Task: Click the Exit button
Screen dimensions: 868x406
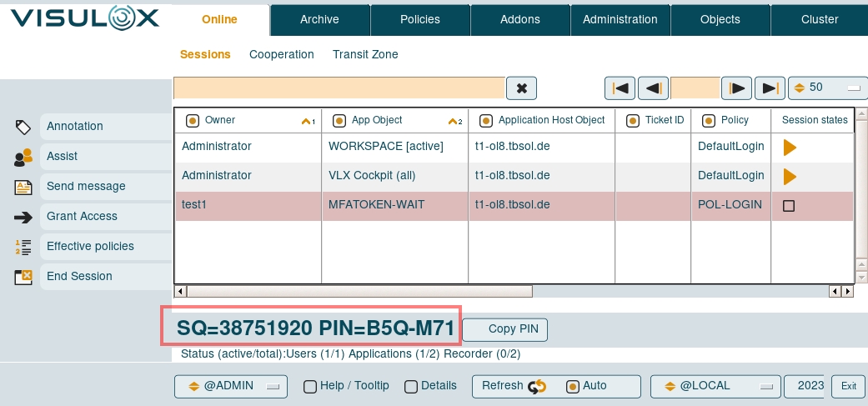Action: pyautogui.click(x=848, y=386)
